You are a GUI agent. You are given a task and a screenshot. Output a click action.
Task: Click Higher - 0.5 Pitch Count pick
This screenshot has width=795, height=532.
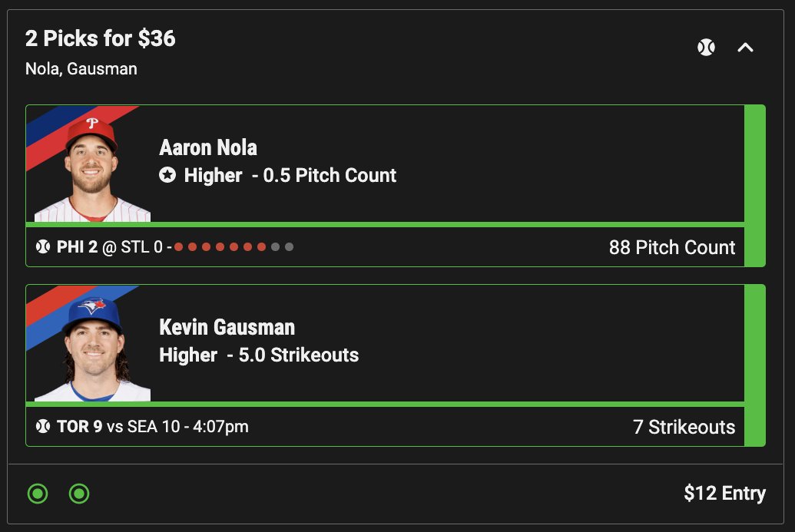tap(290, 175)
